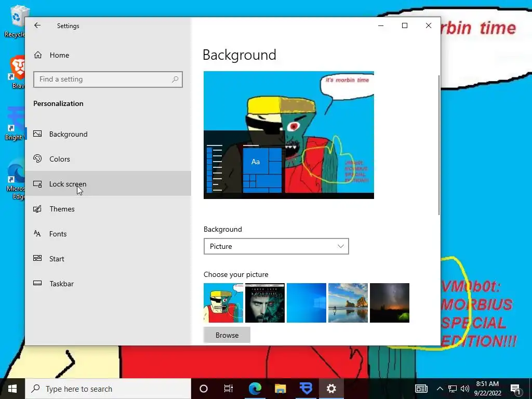532x399 pixels.
Task: Open the Bright VPN taskbar icon
Action: click(305, 389)
